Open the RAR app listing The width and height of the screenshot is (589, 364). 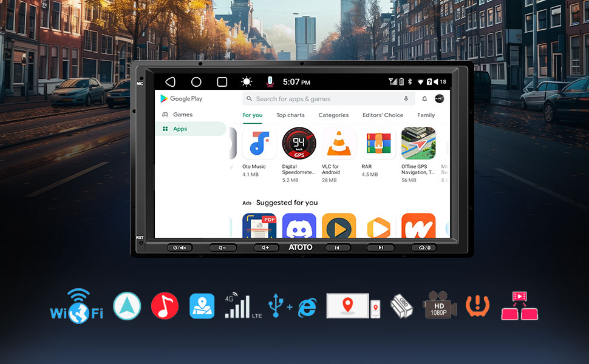click(x=378, y=144)
